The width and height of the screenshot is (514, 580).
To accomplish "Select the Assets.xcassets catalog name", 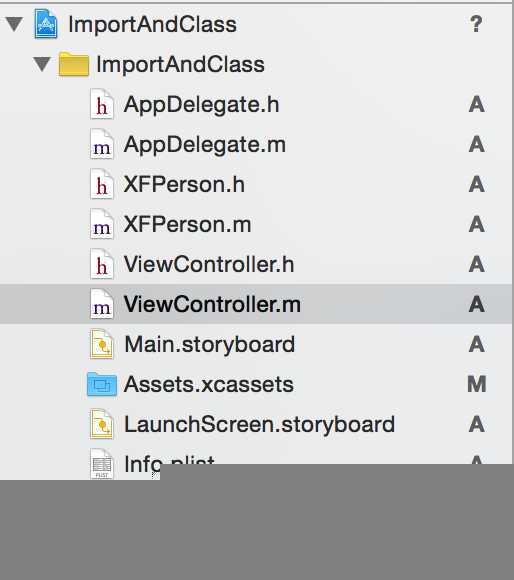I will point(209,384).
